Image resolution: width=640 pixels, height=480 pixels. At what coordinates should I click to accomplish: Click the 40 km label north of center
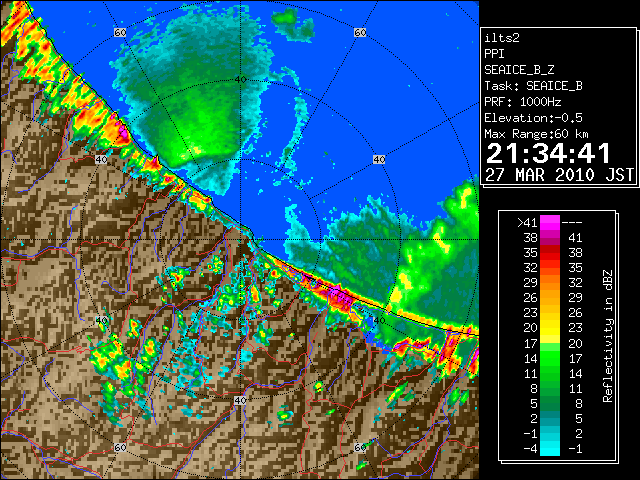[x=240, y=80]
